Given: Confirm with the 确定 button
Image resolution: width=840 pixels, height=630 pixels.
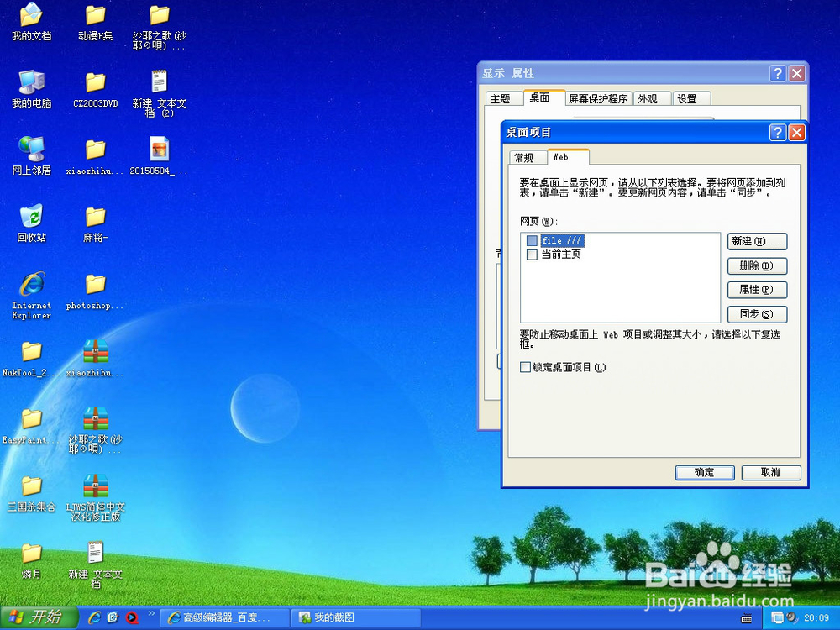Looking at the screenshot, I should [x=704, y=472].
